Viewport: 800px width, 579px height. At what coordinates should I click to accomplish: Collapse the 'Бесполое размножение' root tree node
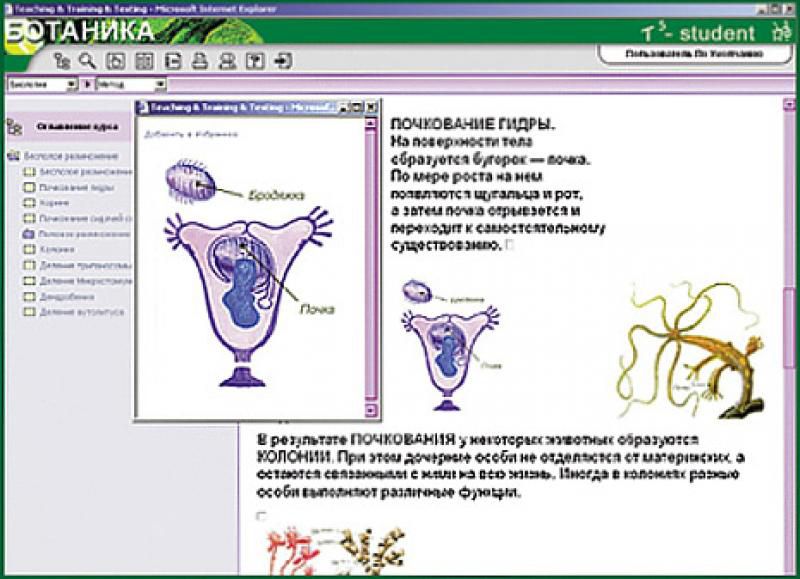(13, 157)
